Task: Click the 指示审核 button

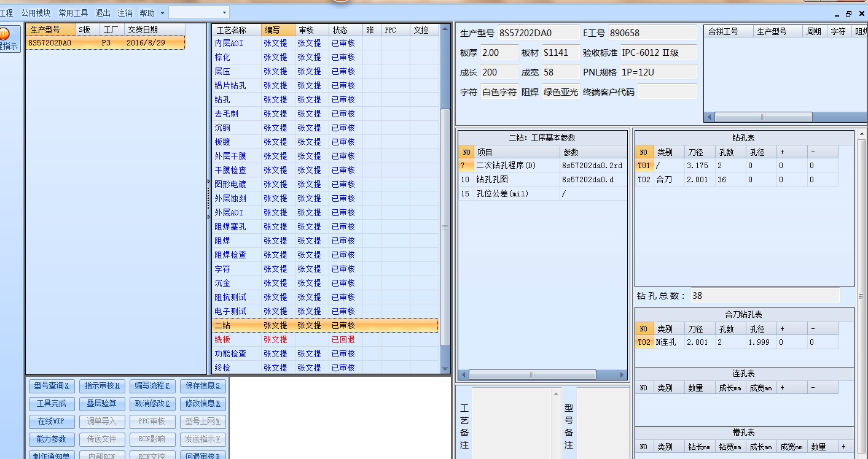Action: pyautogui.click(x=102, y=386)
